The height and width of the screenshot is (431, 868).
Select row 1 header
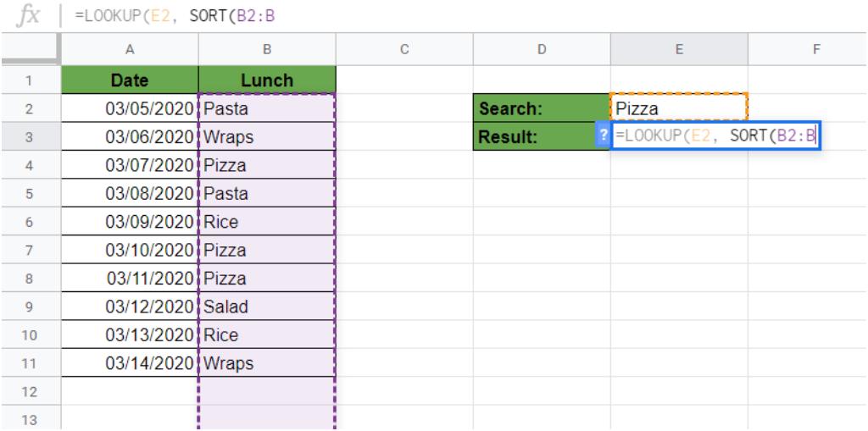pyautogui.click(x=28, y=80)
